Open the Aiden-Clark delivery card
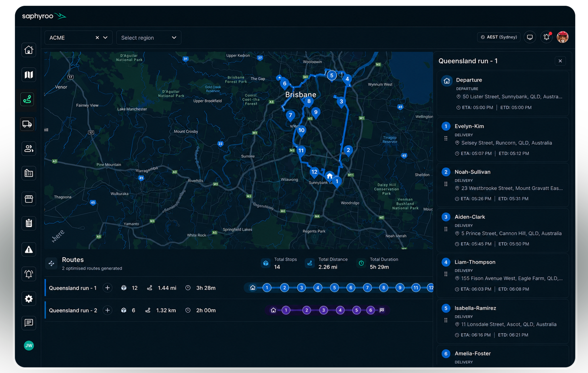The height and width of the screenshot is (373, 588). (503, 230)
